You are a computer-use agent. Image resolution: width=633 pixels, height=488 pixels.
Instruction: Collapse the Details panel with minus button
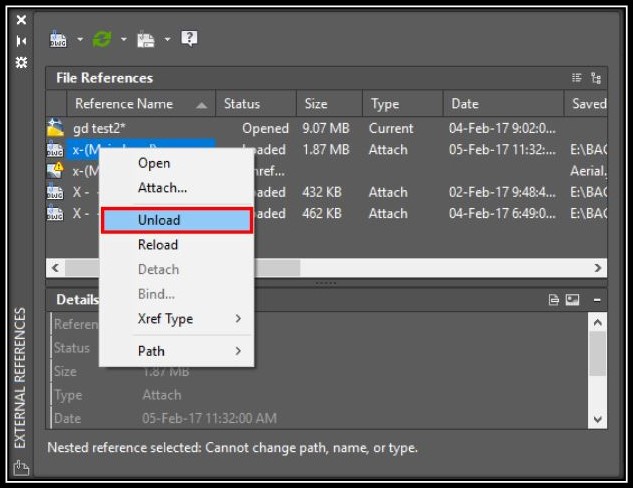pyautogui.click(x=597, y=300)
